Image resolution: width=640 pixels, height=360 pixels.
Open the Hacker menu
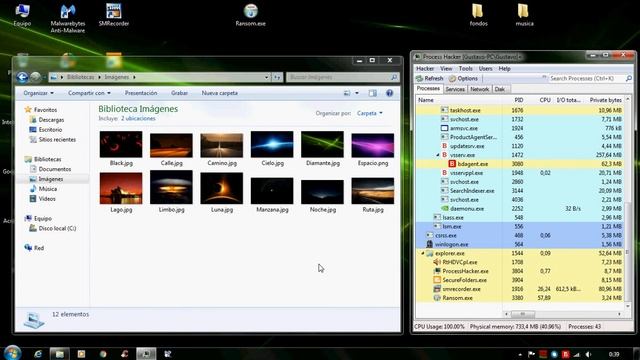[x=425, y=69]
